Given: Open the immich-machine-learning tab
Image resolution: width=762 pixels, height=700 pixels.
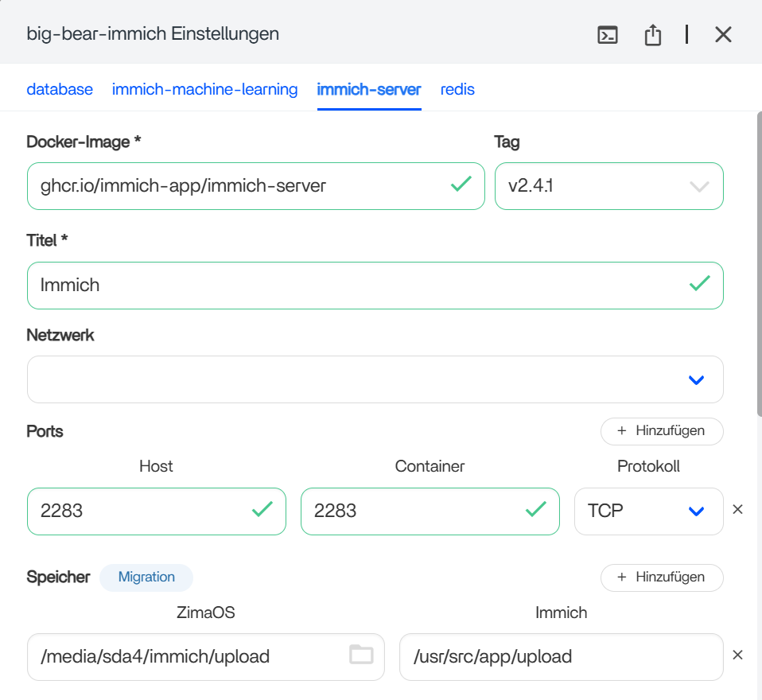Looking at the screenshot, I should pos(204,89).
